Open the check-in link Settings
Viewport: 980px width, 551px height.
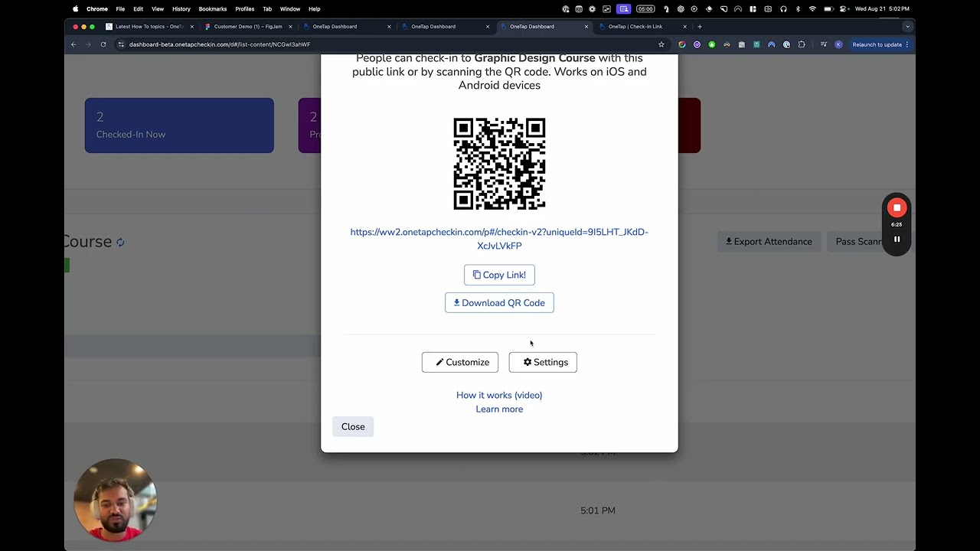click(543, 362)
